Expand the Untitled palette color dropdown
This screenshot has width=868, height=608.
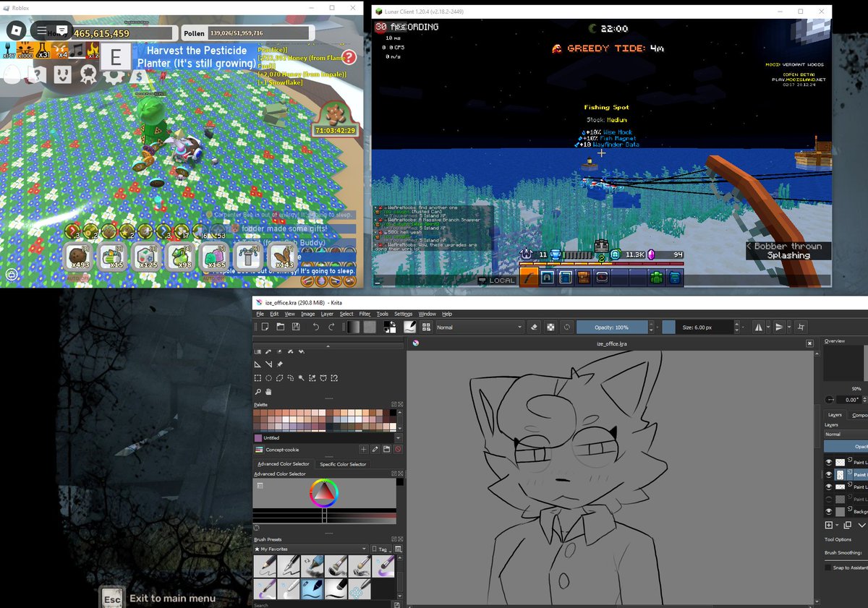(398, 437)
